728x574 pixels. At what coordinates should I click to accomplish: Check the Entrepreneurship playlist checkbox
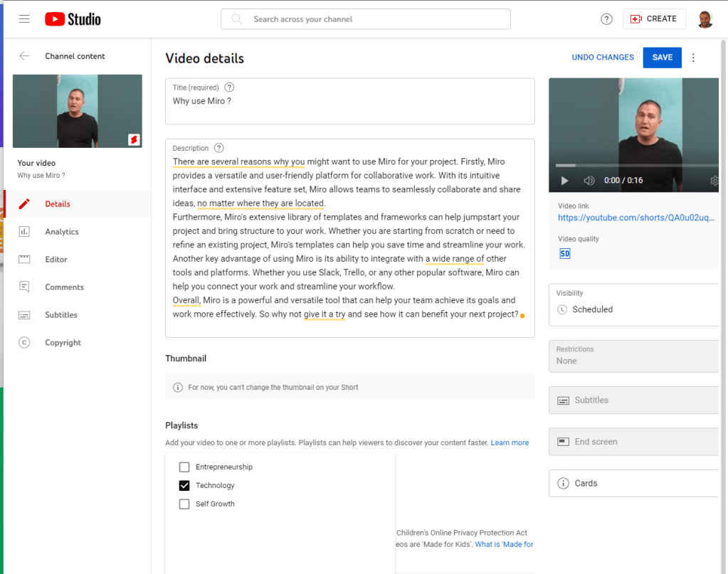pos(184,467)
